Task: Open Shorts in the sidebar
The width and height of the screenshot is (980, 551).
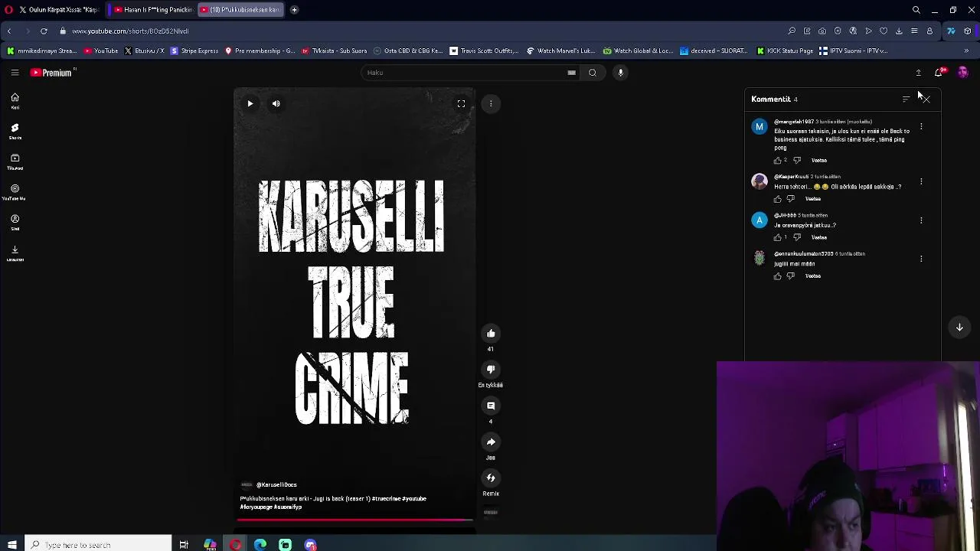Action: [x=15, y=132]
